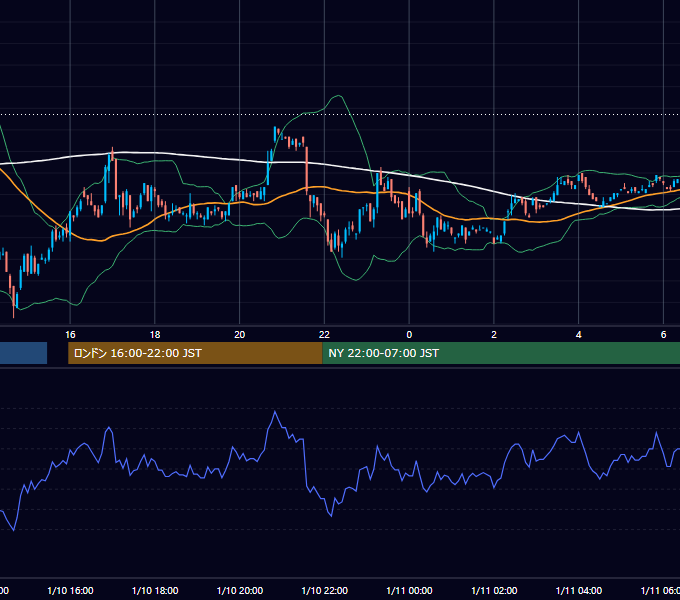Click the oscillator line peak near 21:00
This screenshot has width=680, height=600.
pyautogui.click(x=275, y=411)
